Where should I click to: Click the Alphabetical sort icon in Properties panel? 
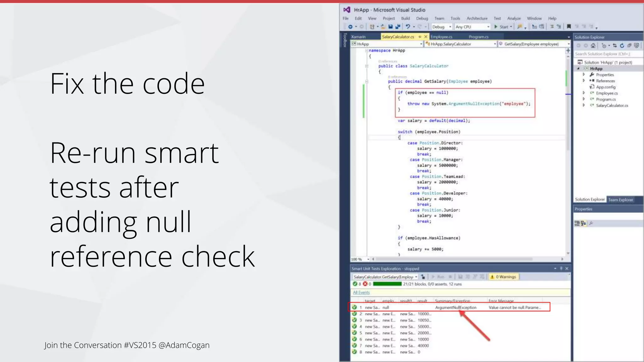[584, 223]
